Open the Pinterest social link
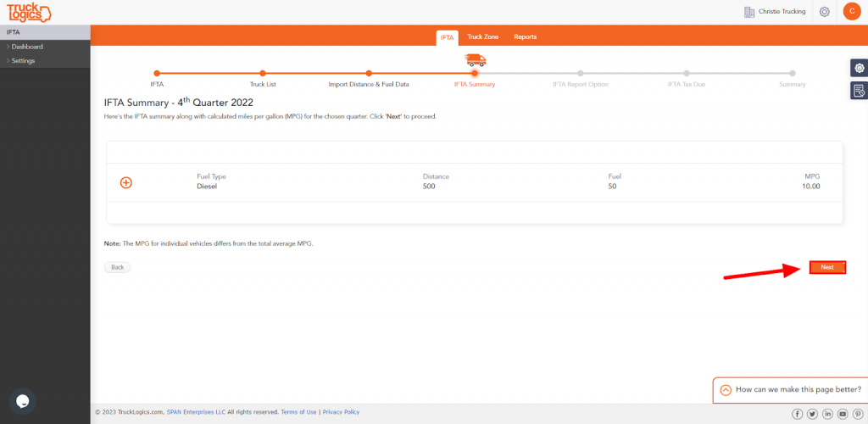The width and height of the screenshot is (868, 424). click(x=858, y=414)
